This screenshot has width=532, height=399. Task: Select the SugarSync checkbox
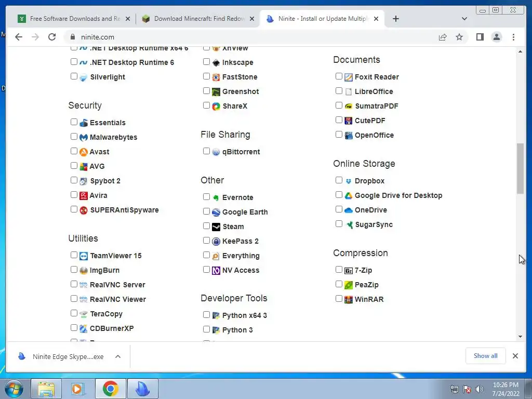coord(339,223)
